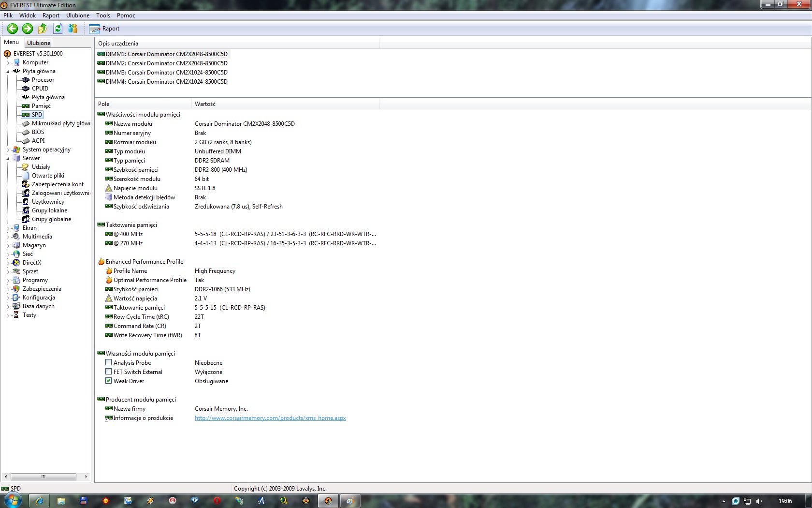Viewport: 812px width, 508px height.
Task: Open the Pomoc menu
Action: point(126,15)
